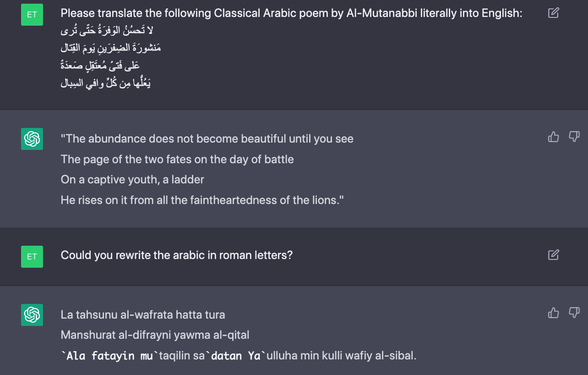The image size is (588, 375).
Task: Click the ET avatar beside the romanization request
Action: [x=32, y=256]
